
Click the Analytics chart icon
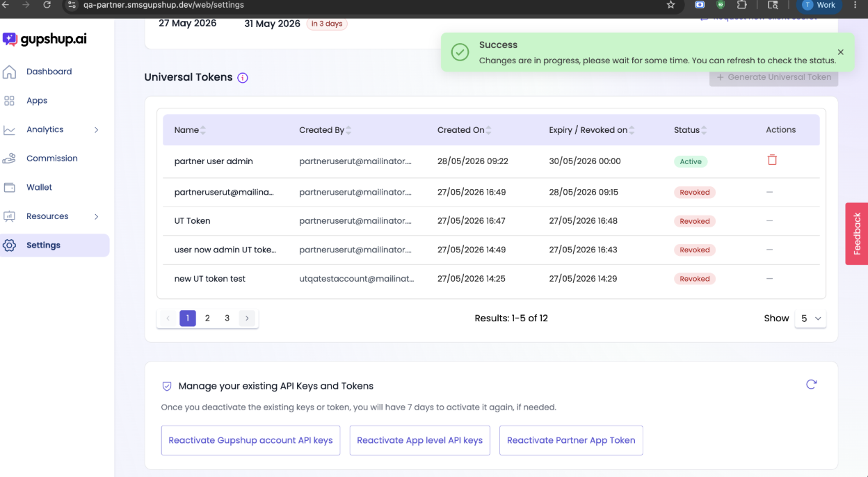(x=9, y=130)
